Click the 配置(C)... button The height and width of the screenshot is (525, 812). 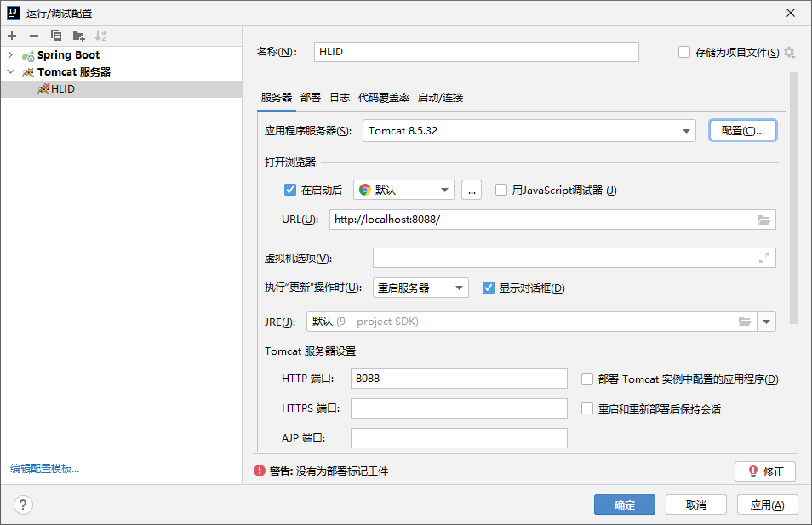(x=742, y=130)
